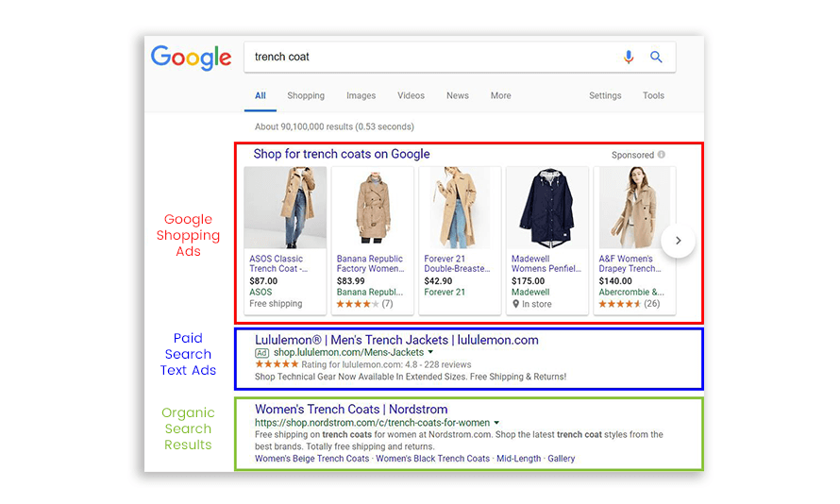Click the Google logo
840x504 pixels.
click(x=191, y=58)
